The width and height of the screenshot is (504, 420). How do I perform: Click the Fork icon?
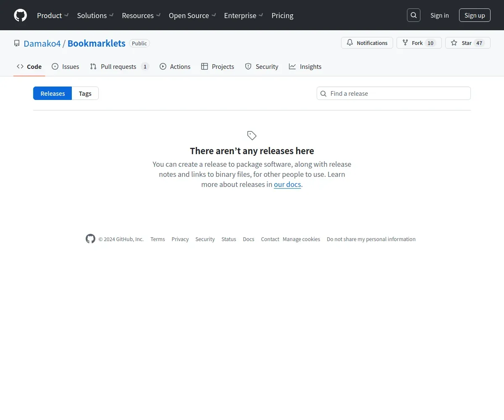(405, 43)
